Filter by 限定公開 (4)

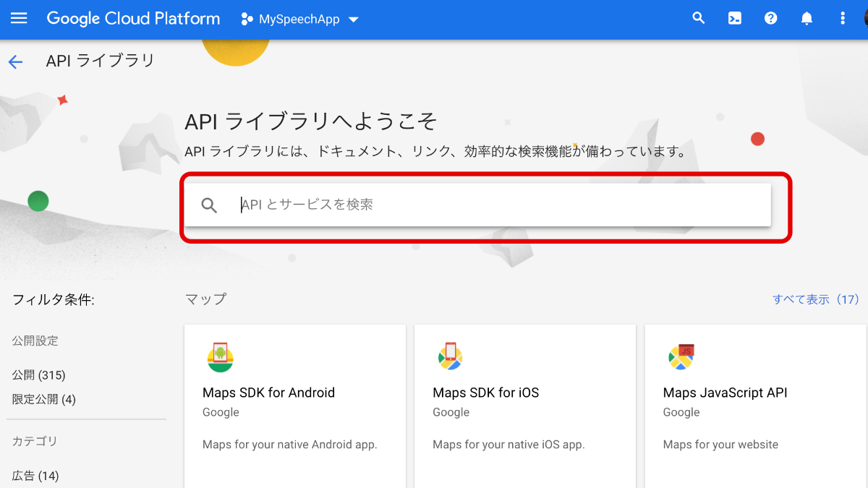coord(44,399)
